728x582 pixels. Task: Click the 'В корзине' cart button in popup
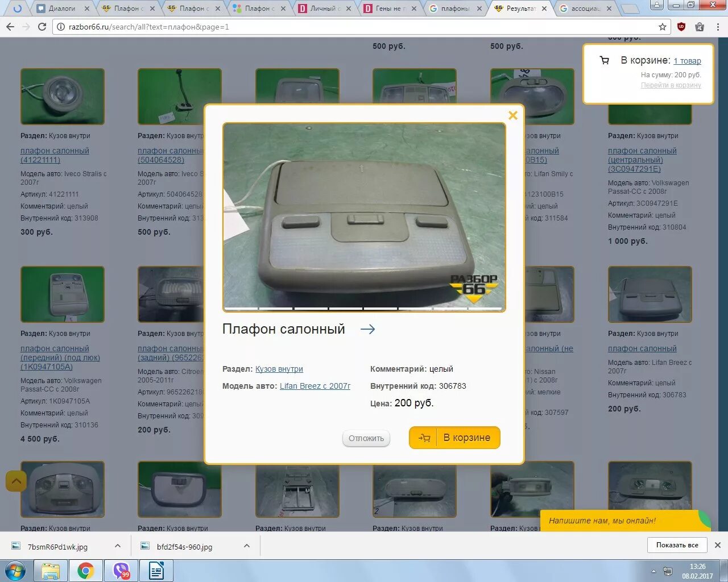point(454,438)
